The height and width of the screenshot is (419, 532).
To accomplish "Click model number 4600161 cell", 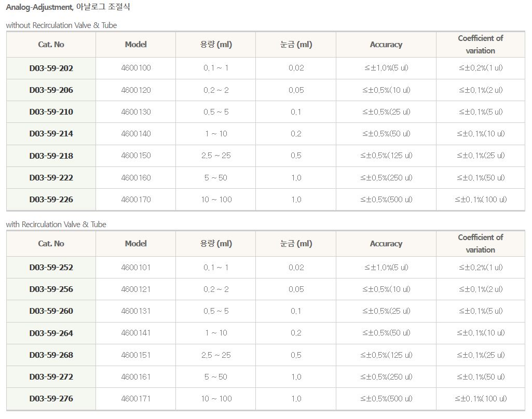I will coord(135,377).
